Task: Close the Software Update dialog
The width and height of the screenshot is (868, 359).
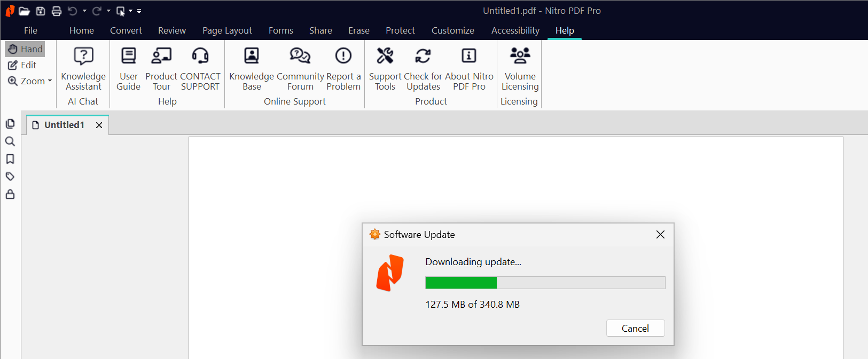Action: tap(660, 235)
